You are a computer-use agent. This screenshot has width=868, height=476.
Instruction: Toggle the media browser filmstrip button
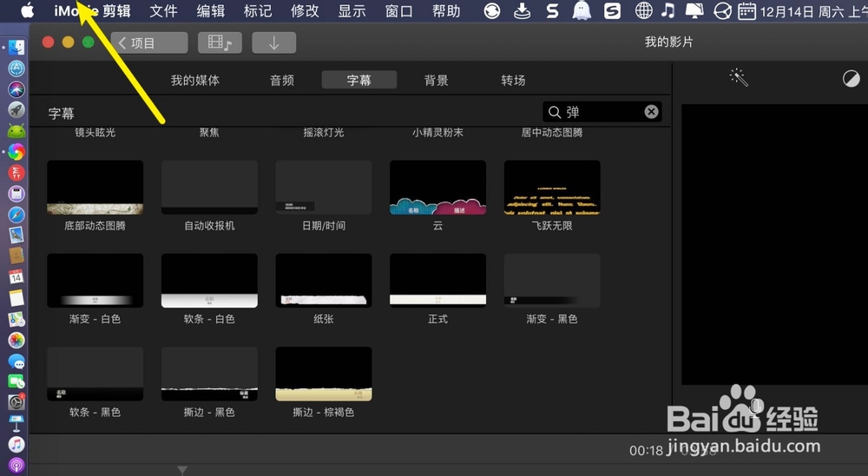click(220, 43)
